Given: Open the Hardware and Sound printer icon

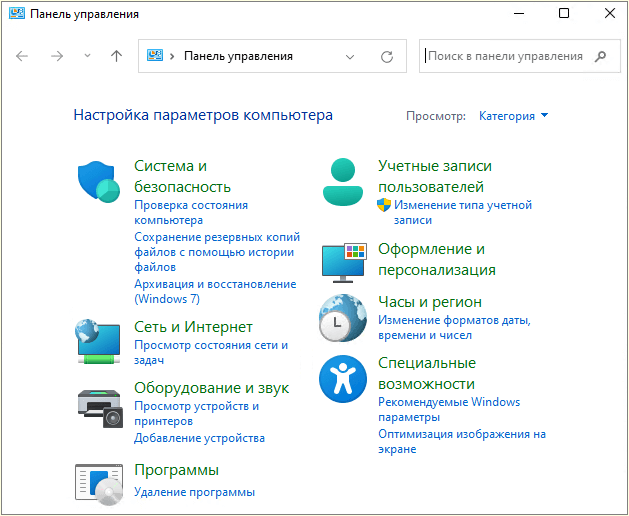Looking at the screenshot, I should pyautogui.click(x=99, y=408).
